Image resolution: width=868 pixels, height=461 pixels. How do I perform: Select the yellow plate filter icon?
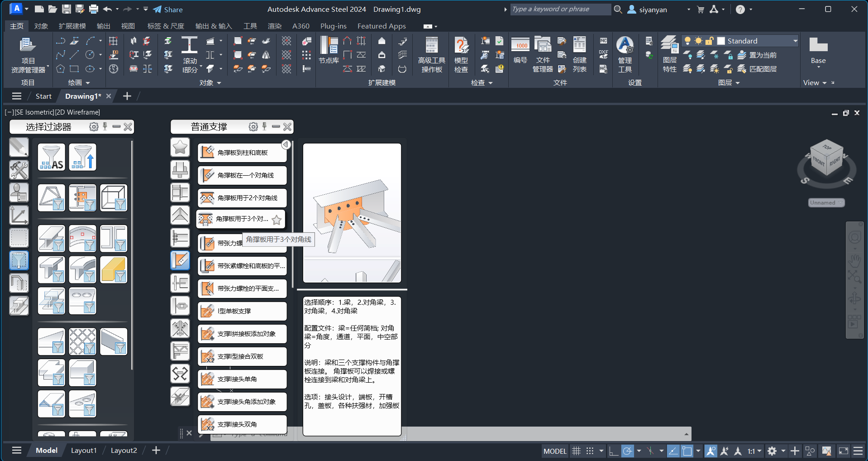point(114,269)
